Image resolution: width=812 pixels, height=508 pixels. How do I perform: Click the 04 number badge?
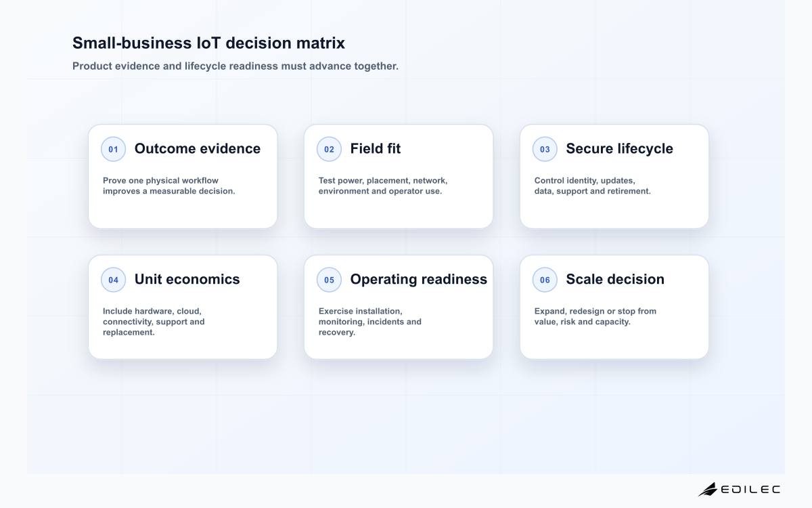[113, 280]
